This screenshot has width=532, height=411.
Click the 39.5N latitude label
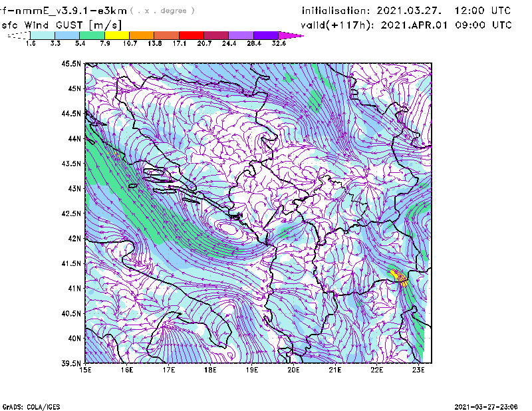(71, 363)
